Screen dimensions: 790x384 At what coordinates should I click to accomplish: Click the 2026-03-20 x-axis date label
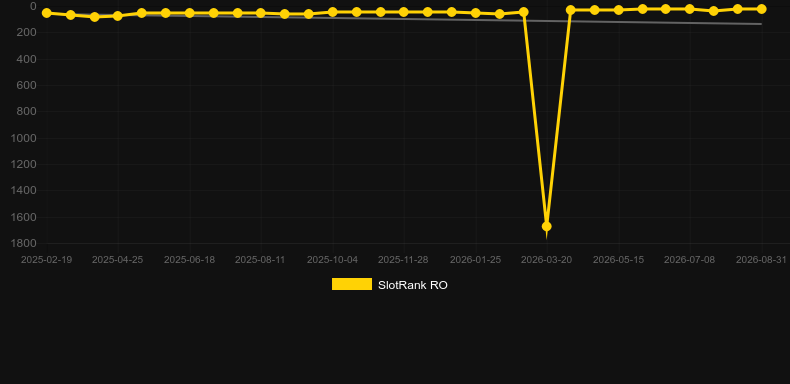[547, 260]
